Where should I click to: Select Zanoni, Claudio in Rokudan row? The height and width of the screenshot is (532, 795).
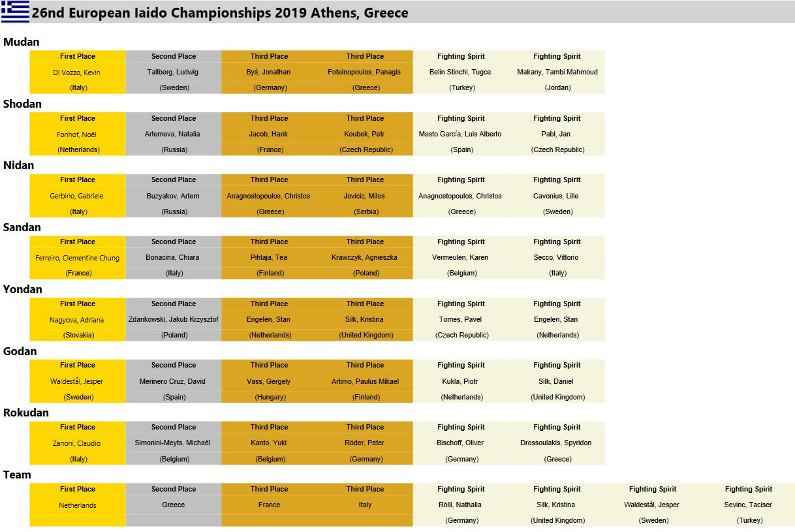coord(77,443)
